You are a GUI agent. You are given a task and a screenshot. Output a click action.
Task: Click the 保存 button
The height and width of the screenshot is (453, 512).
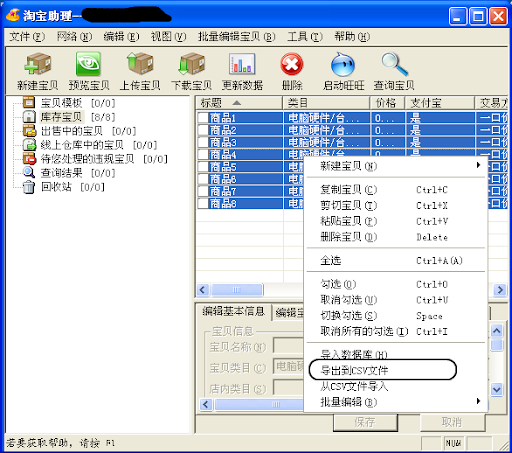(x=365, y=422)
